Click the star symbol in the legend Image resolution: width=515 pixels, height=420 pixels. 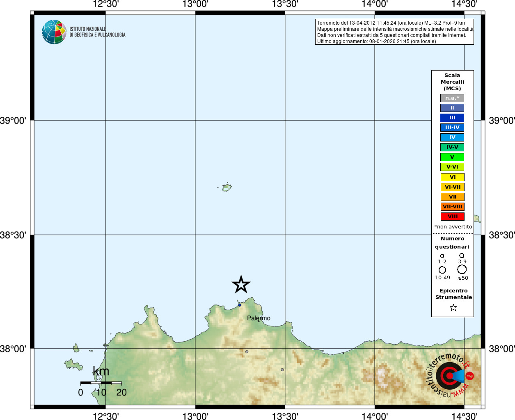pyautogui.click(x=453, y=308)
